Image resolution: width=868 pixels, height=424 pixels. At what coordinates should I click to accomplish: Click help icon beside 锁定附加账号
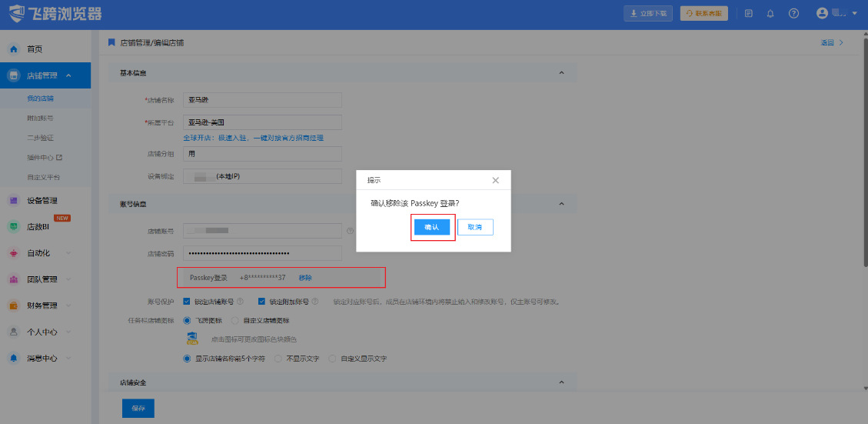coord(314,302)
